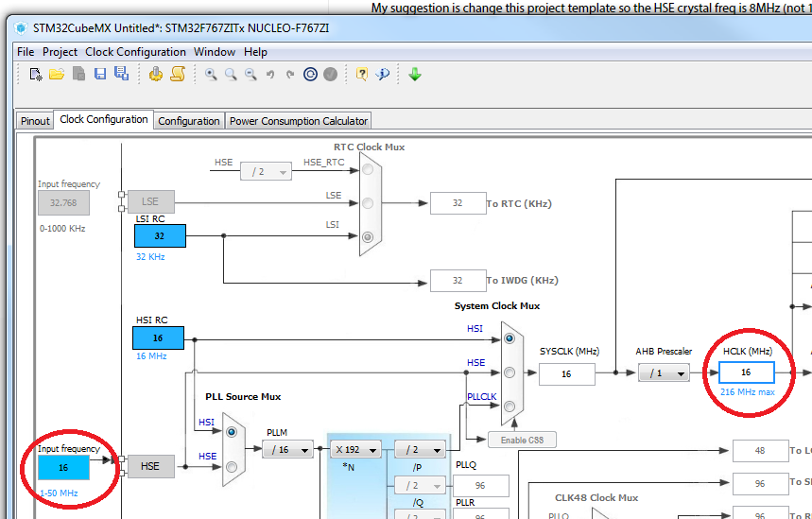This screenshot has width=812, height=519.
Task: Select HSE in the PLL Source Mux
Action: point(232,467)
